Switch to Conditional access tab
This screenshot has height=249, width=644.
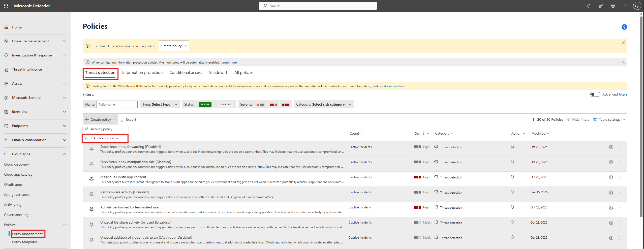pyautogui.click(x=186, y=73)
